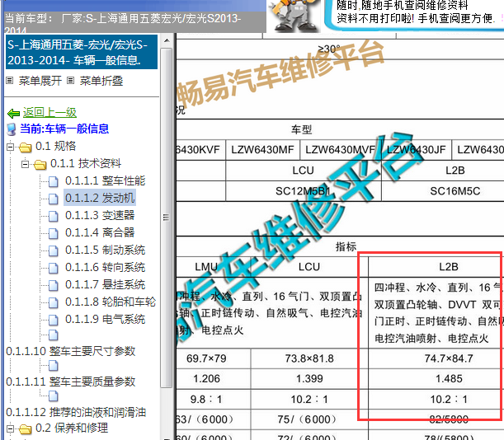Open 0.1.1.7 悬挂系统 page
Viewport: 504px width, 440px height.
click(x=106, y=284)
